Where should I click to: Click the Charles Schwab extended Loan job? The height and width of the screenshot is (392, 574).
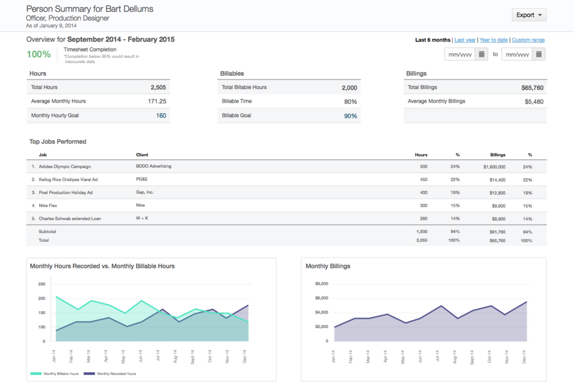click(x=70, y=218)
